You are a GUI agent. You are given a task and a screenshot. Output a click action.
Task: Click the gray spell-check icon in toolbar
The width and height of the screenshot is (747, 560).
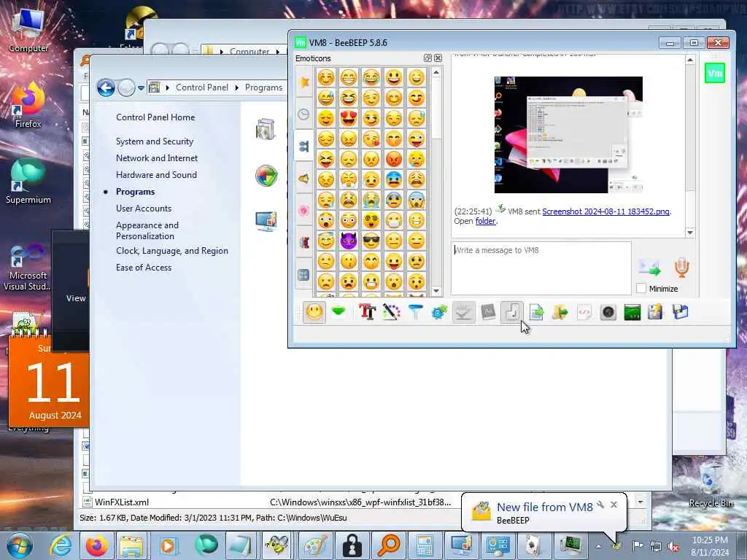click(x=463, y=312)
